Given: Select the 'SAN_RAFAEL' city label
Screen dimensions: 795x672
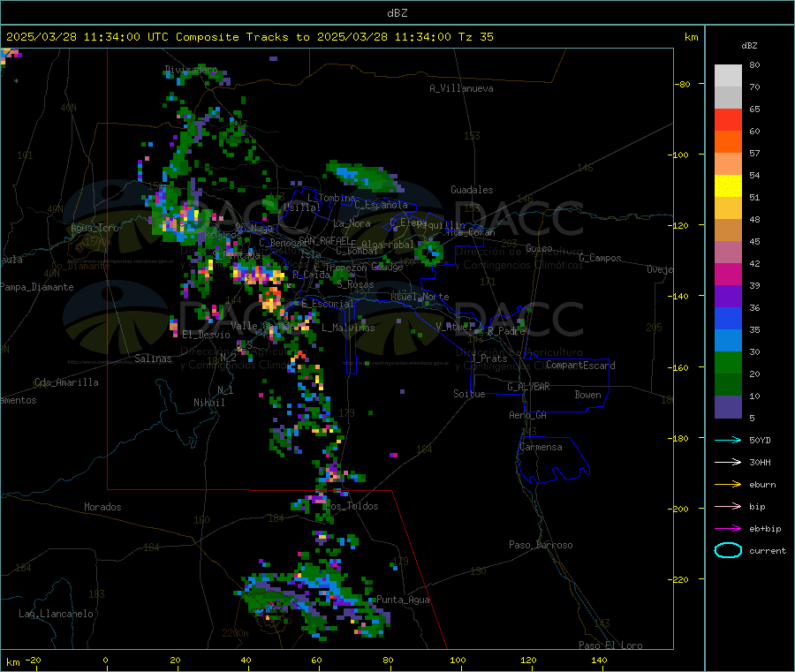Looking at the screenshot, I should point(324,240).
